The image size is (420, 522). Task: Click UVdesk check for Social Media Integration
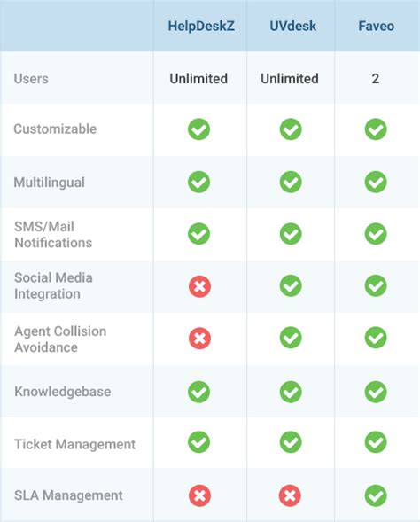click(x=291, y=285)
